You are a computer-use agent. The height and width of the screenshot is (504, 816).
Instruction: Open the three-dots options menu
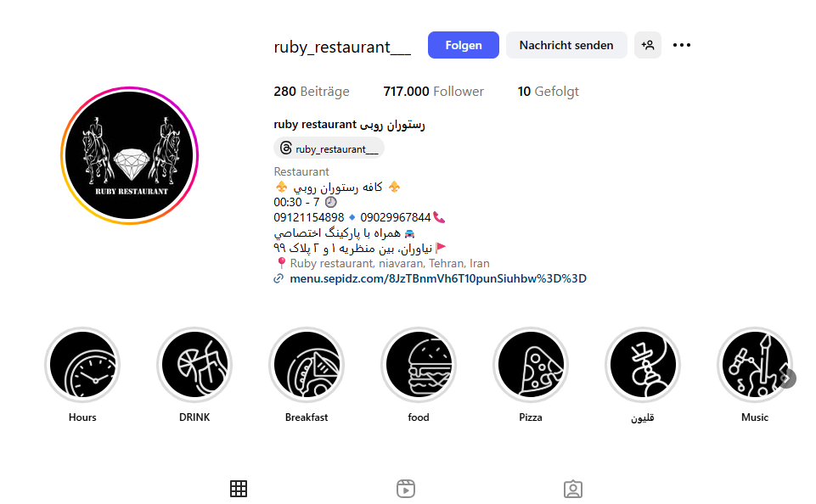click(x=682, y=45)
